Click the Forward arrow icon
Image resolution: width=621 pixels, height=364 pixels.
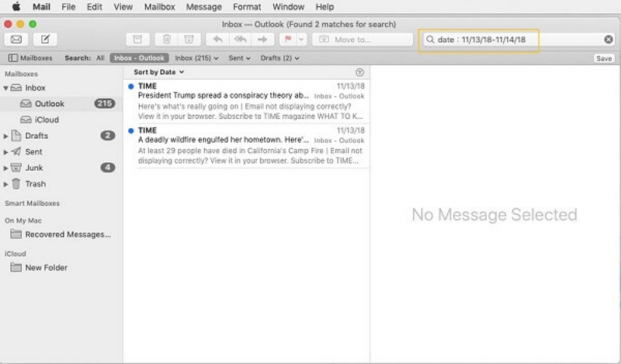pyautogui.click(x=262, y=40)
